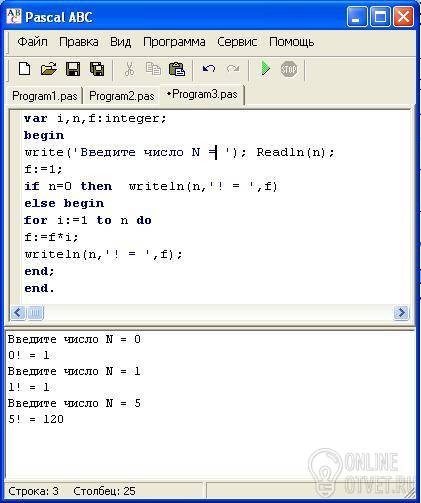Paste clipboard with the paste icon

[x=177, y=69]
